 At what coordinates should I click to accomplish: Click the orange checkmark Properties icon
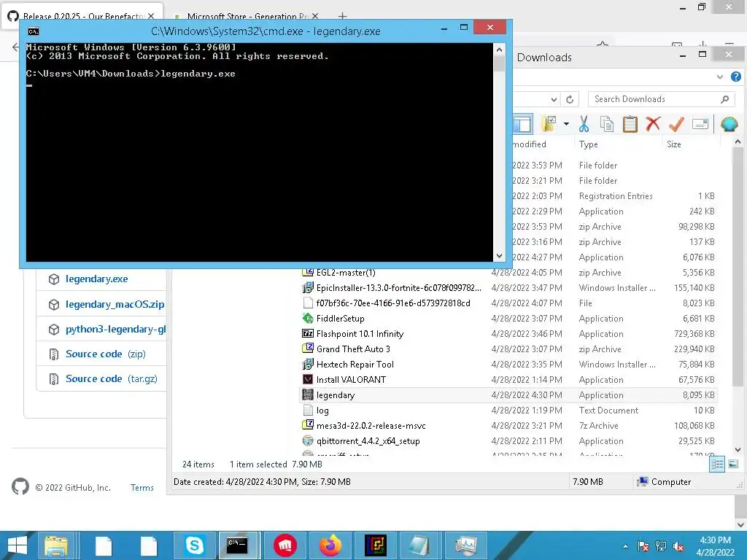pyautogui.click(x=676, y=124)
